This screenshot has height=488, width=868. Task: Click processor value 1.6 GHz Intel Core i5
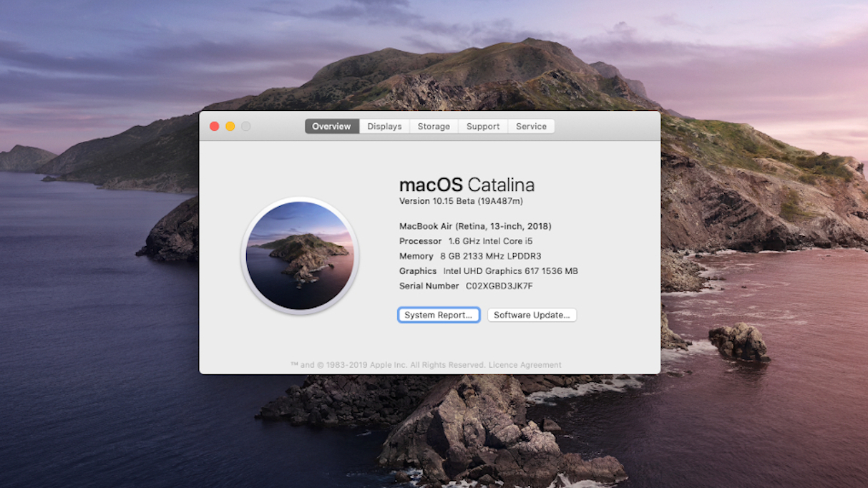click(490, 241)
